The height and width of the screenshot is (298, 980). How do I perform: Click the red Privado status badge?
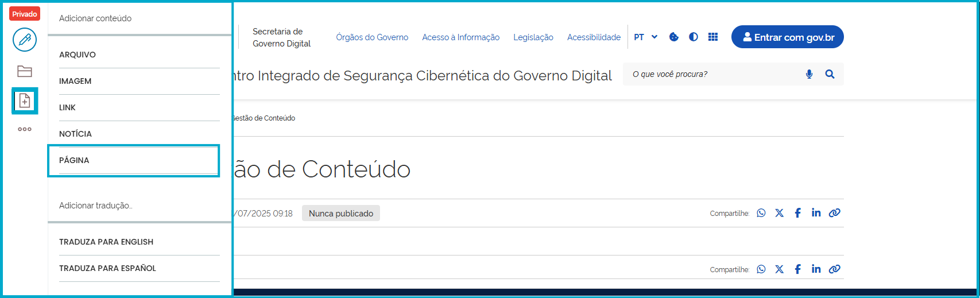click(25, 14)
